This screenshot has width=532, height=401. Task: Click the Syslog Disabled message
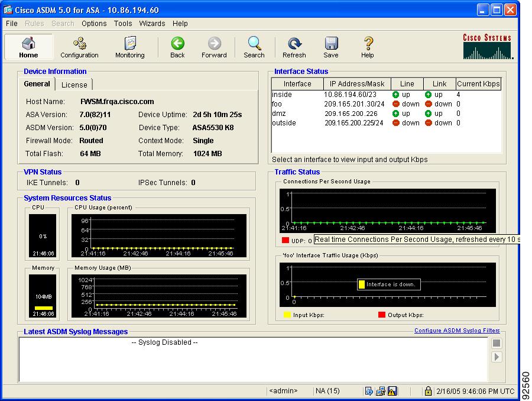point(164,342)
